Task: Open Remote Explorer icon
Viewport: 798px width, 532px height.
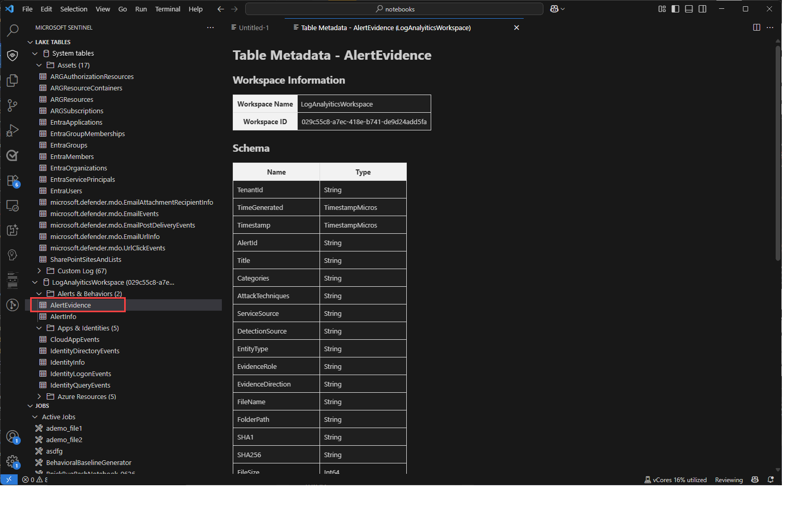Action: [x=12, y=205]
